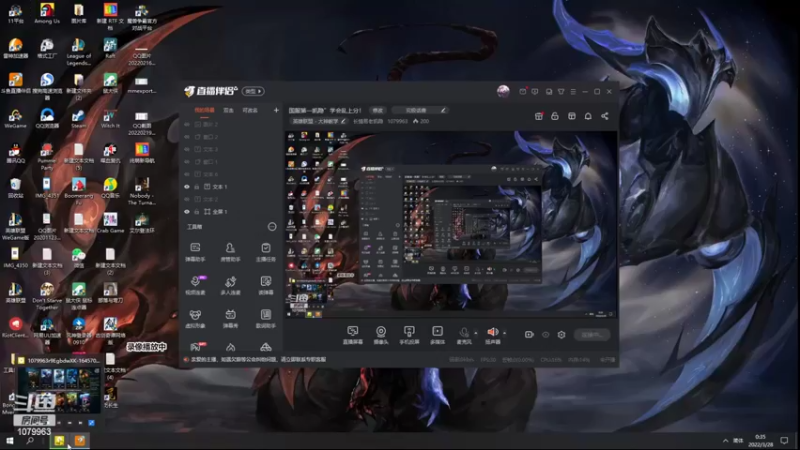Select the 文本 1 layer row
Image resolution: width=800 pixels, height=450 pixels.
(x=230, y=187)
